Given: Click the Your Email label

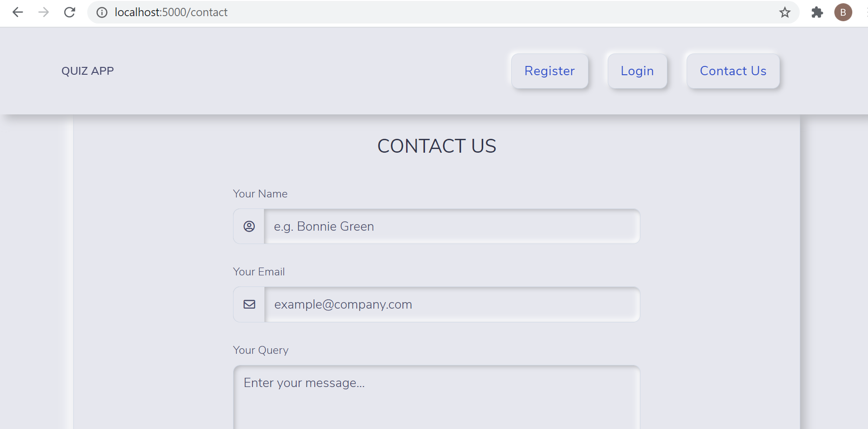Looking at the screenshot, I should pos(259,272).
